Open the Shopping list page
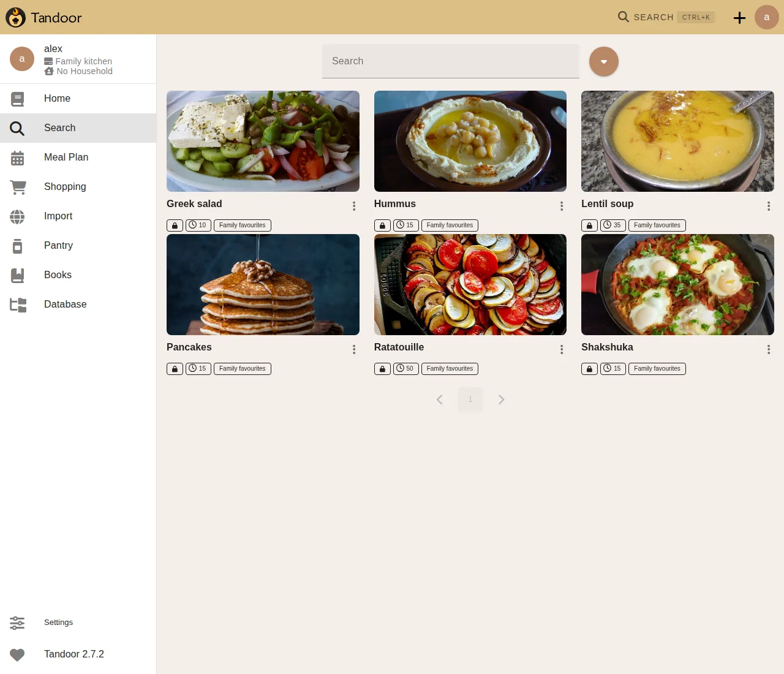 coord(78,187)
